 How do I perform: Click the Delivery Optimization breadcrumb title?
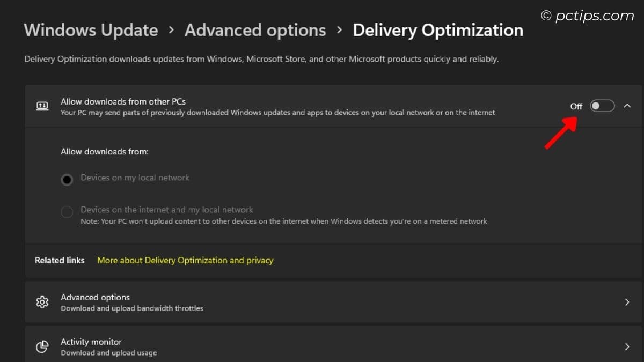[438, 30]
